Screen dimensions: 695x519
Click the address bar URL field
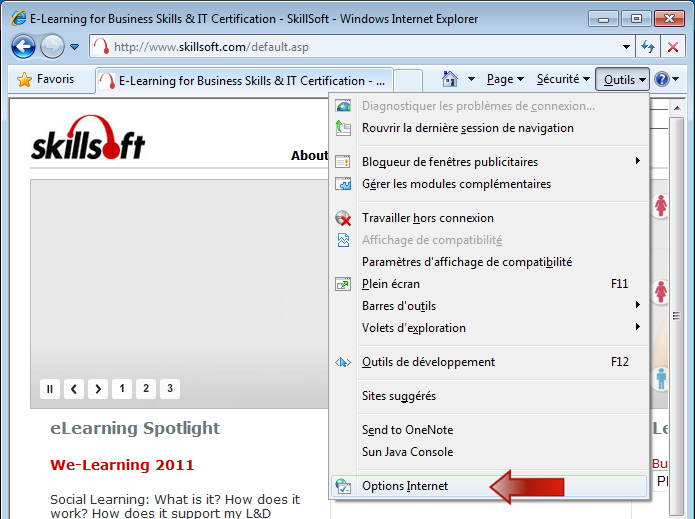coord(361,47)
